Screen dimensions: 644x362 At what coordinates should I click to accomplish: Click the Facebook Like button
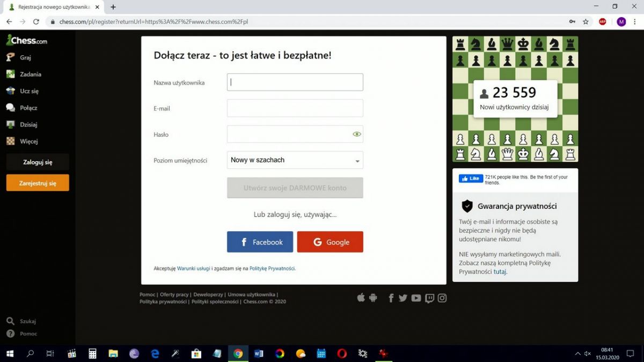click(x=471, y=179)
